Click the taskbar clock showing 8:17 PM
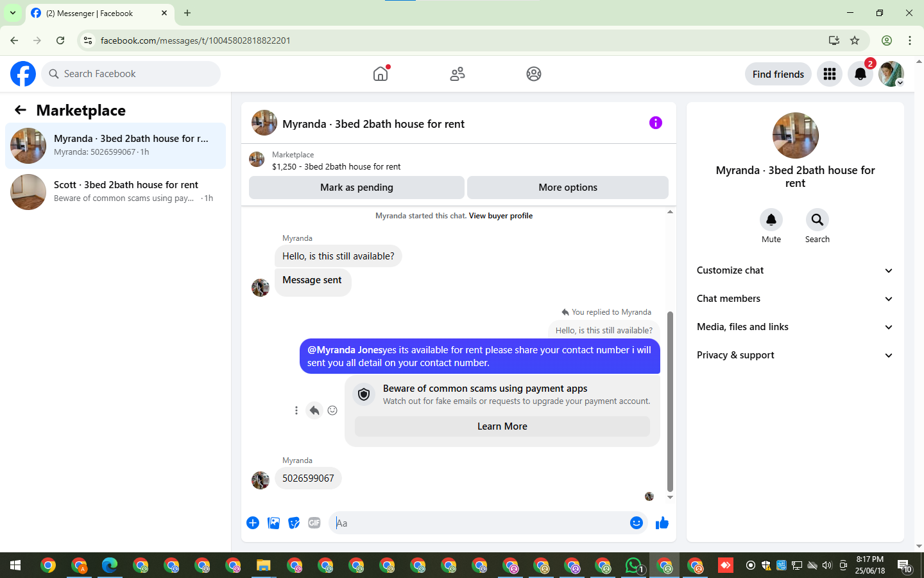The width and height of the screenshot is (924, 578). (x=870, y=565)
